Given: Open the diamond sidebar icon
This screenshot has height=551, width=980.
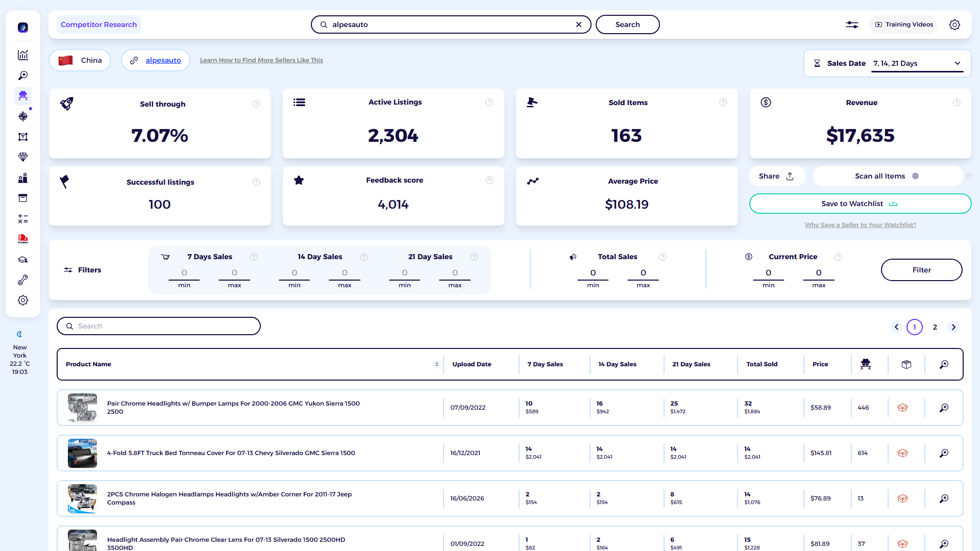Looking at the screenshot, I should pos(23,157).
